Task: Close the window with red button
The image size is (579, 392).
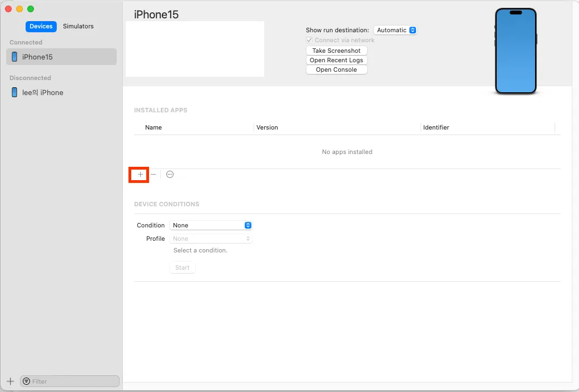Action: 8,9
